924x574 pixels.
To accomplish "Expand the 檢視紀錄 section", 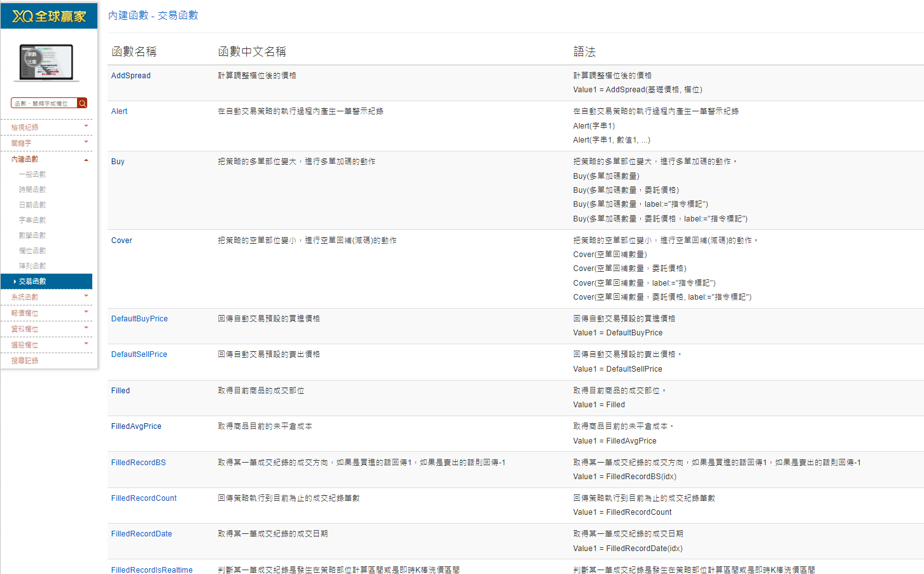I will tap(86, 126).
